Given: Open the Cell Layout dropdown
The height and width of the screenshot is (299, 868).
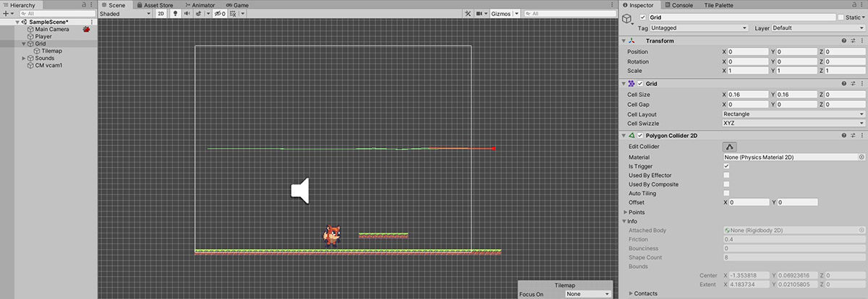Looking at the screenshot, I should [793, 114].
